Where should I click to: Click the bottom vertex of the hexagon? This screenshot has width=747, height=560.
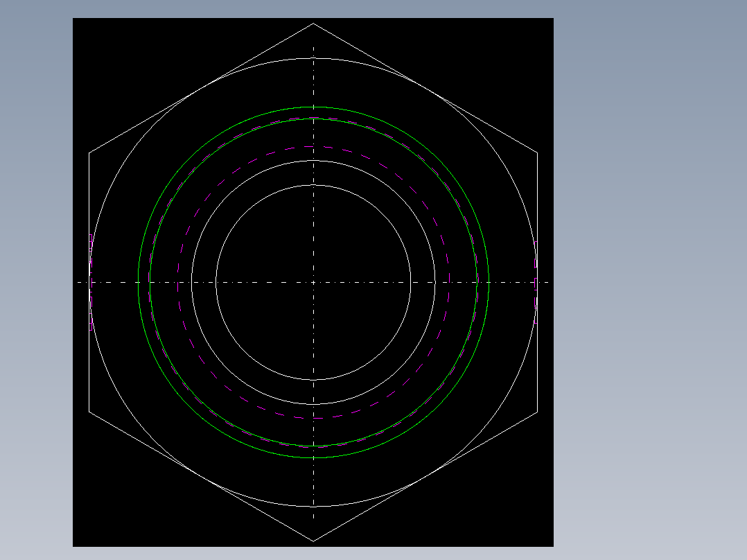pyautogui.click(x=314, y=541)
